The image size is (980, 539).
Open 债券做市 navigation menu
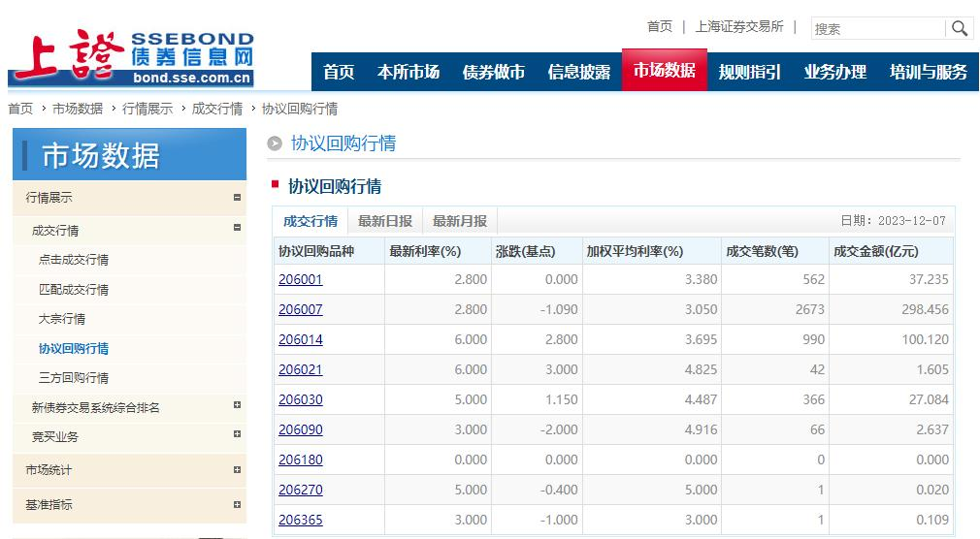click(493, 72)
